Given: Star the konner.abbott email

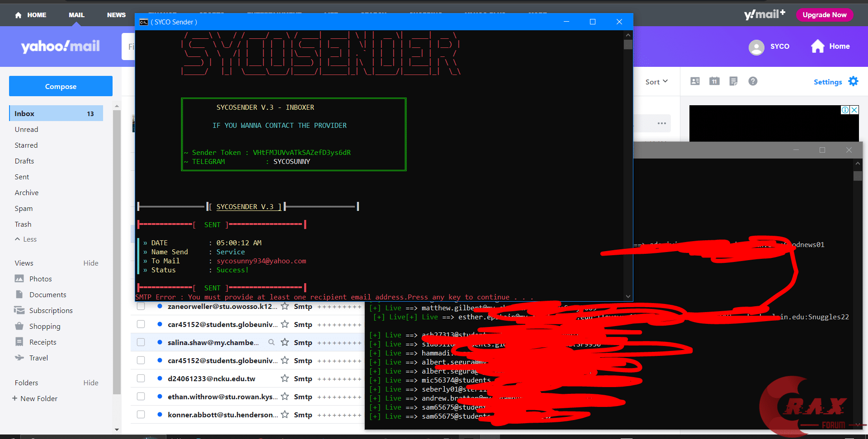Looking at the screenshot, I should click(x=285, y=415).
